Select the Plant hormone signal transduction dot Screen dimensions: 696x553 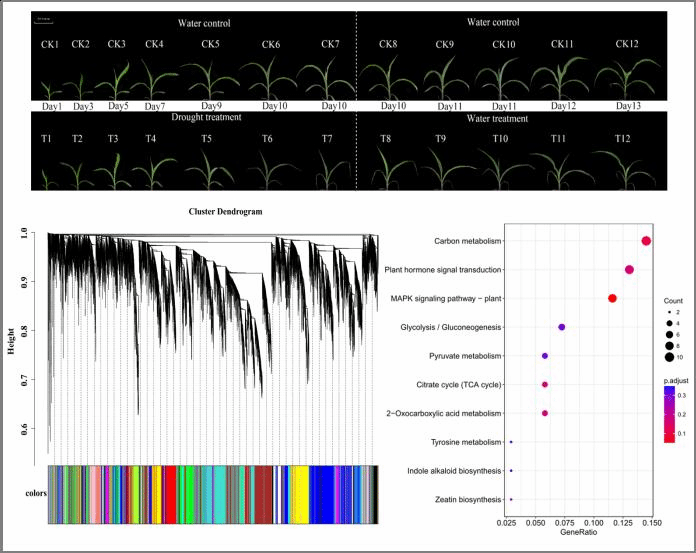629,270
